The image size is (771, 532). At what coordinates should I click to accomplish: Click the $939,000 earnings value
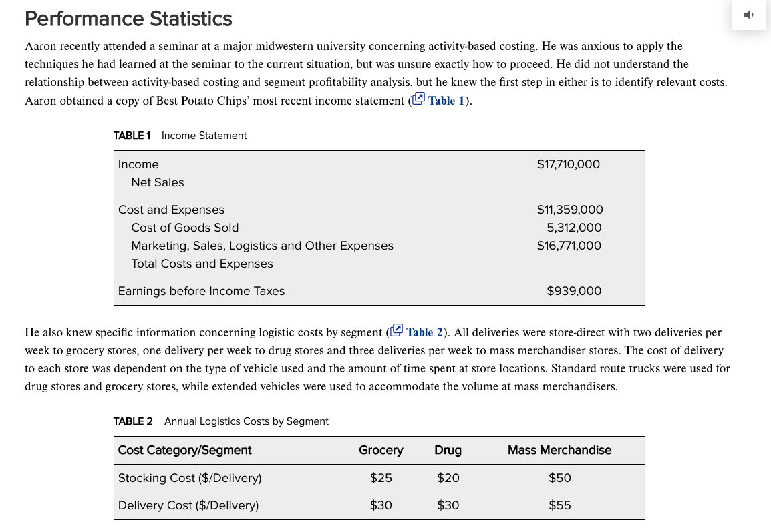[x=574, y=291]
